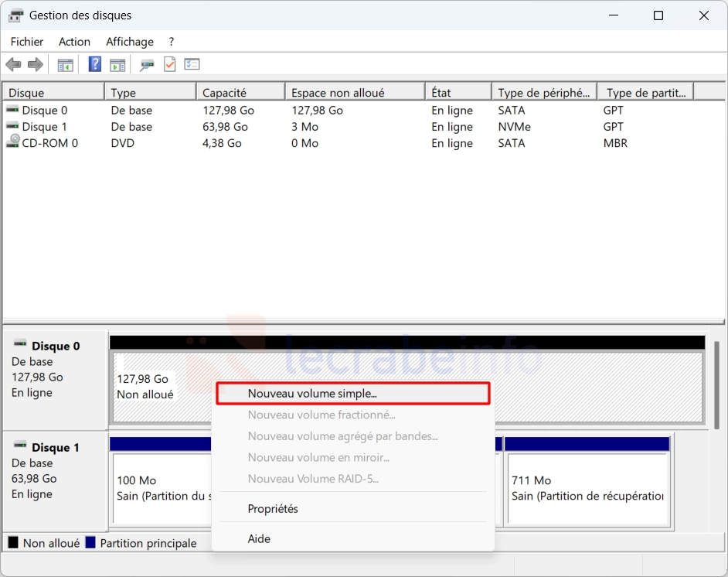Image resolution: width=728 pixels, height=577 pixels.
Task: Open the Fichier menu
Action: coord(27,42)
